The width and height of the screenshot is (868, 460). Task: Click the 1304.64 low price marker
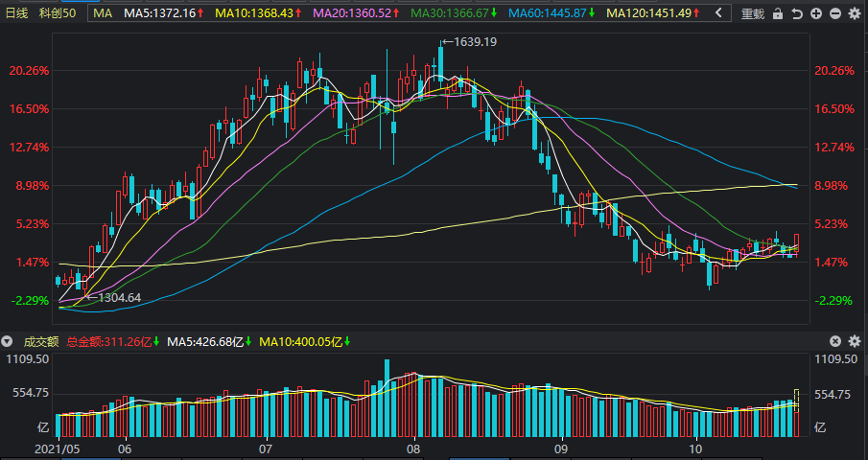(114, 298)
